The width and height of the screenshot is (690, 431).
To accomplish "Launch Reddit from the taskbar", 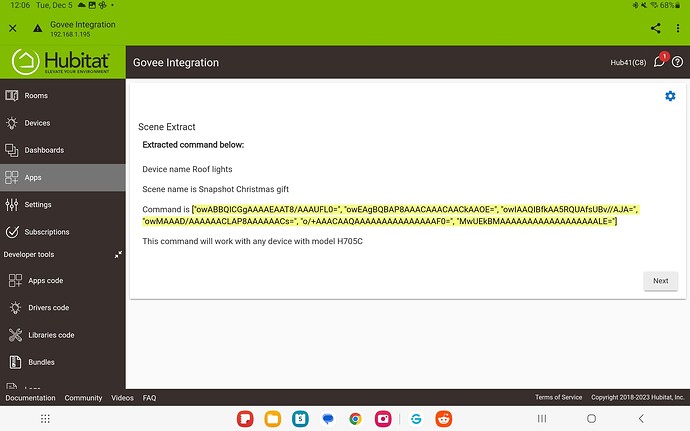I will pyautogui.click(x=444, y=419).
